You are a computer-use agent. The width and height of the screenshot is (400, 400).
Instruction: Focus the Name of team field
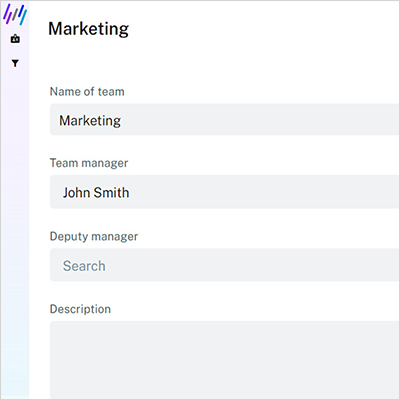point(225,119)
